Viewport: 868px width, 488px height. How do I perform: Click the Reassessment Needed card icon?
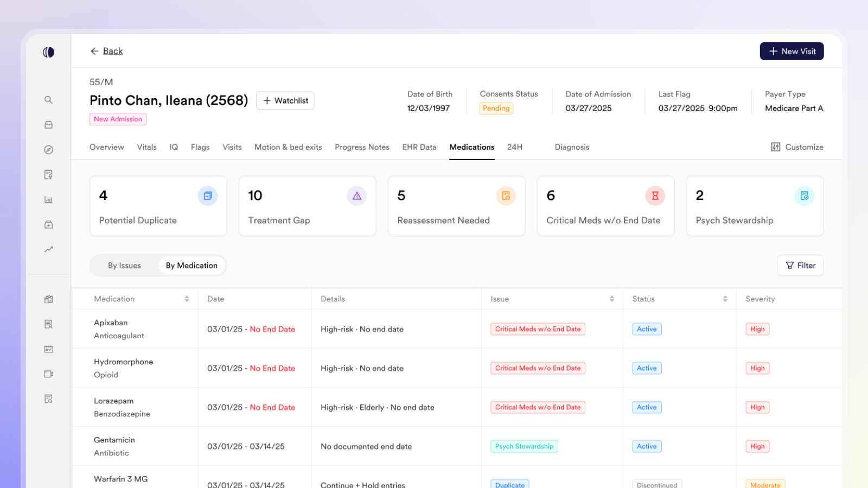[x=506, y=196]
